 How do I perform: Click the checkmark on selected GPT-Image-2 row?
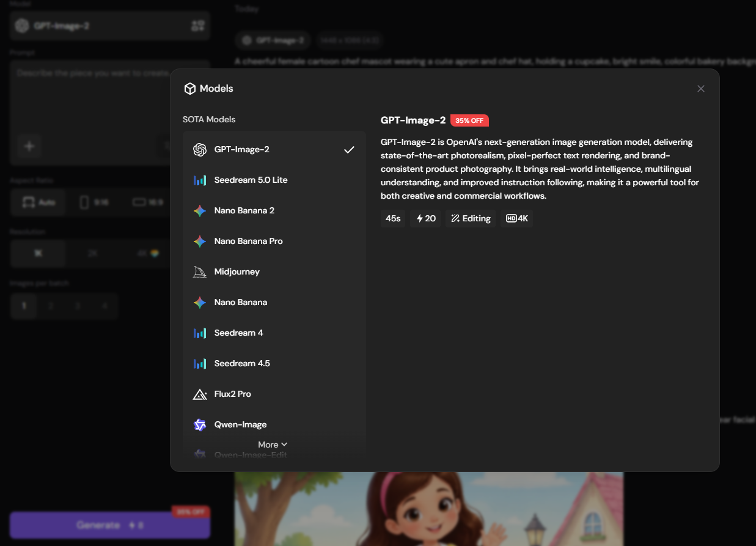[x=349, y=150]
